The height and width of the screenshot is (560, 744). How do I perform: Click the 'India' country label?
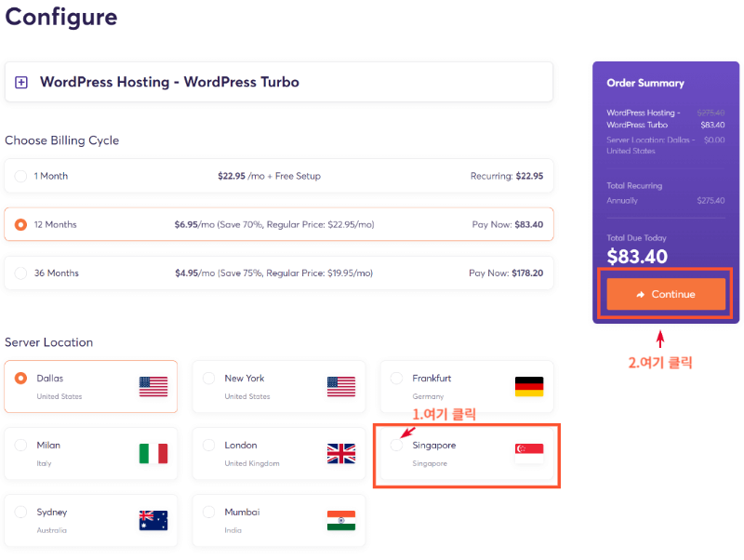point(233,530)
